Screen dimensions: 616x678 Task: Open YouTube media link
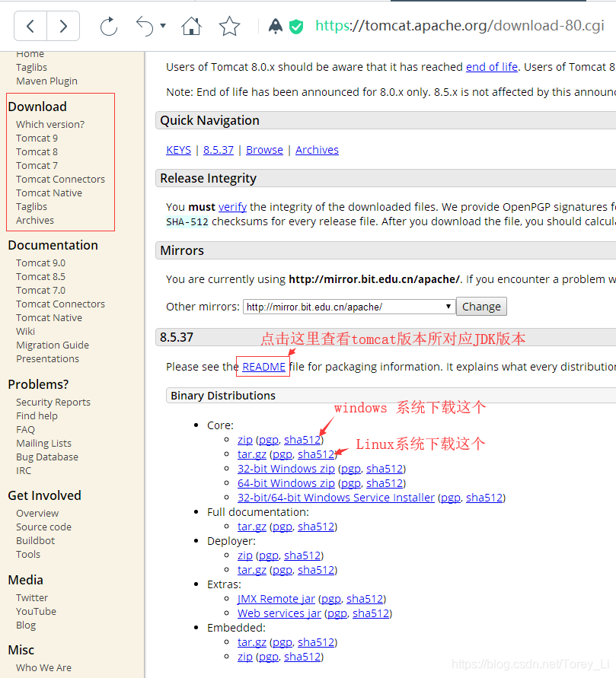[37, 612]
